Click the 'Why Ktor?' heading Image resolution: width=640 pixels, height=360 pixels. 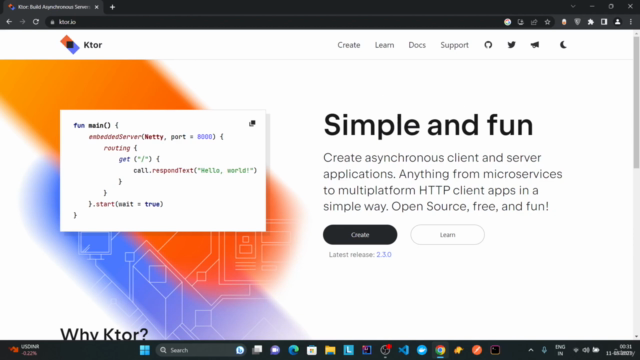pos(104,334)
